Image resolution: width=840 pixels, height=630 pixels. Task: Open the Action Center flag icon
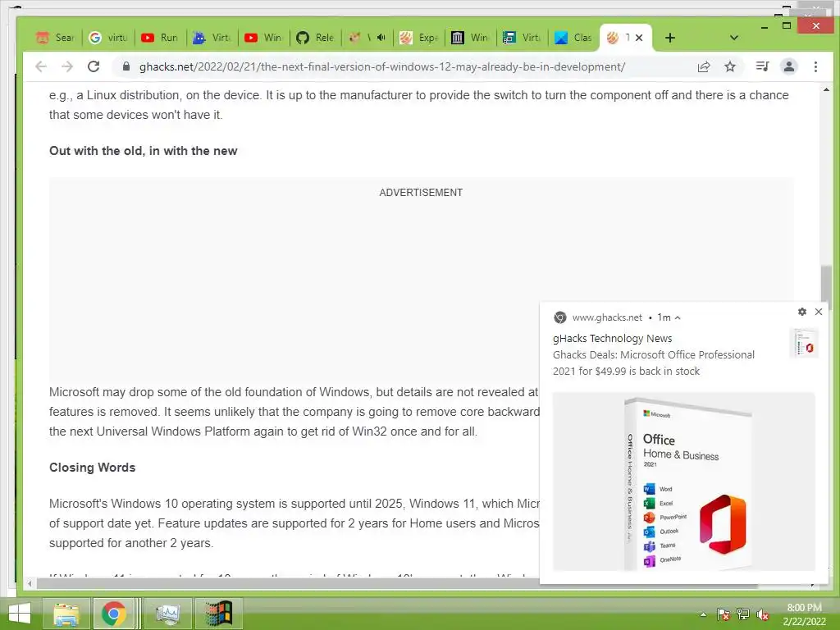point(723,614)
